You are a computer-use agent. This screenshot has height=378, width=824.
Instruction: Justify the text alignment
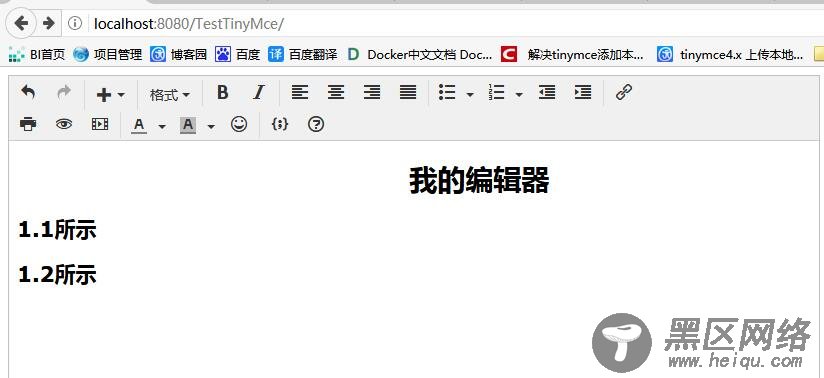click(x=408, y=93)
